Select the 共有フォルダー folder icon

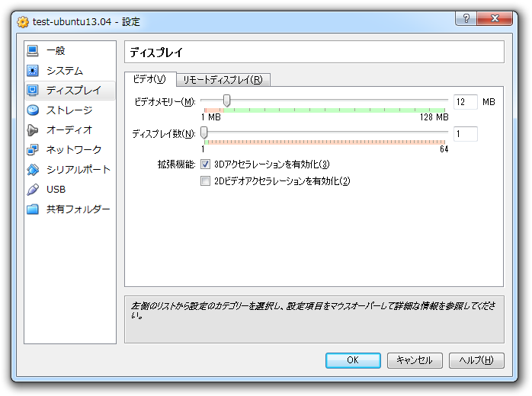(33, 209)
